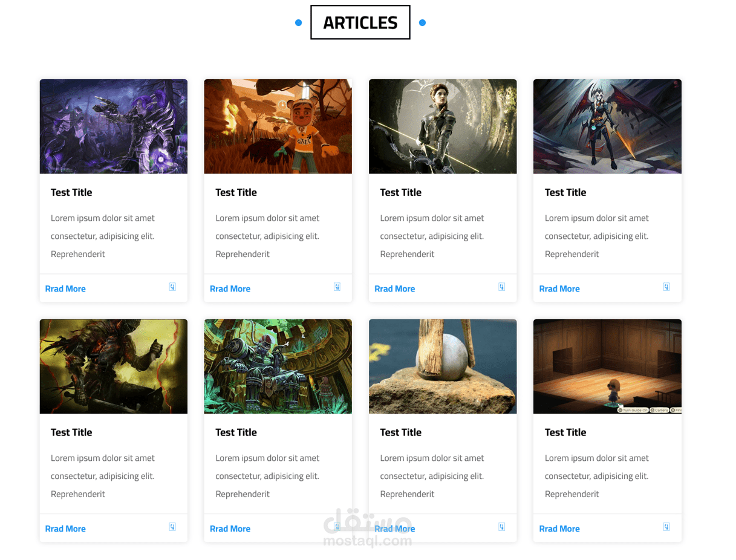
Task: Click the Lorem ipsum paragraph on the female archer card
Action: (x=432, y=236)
